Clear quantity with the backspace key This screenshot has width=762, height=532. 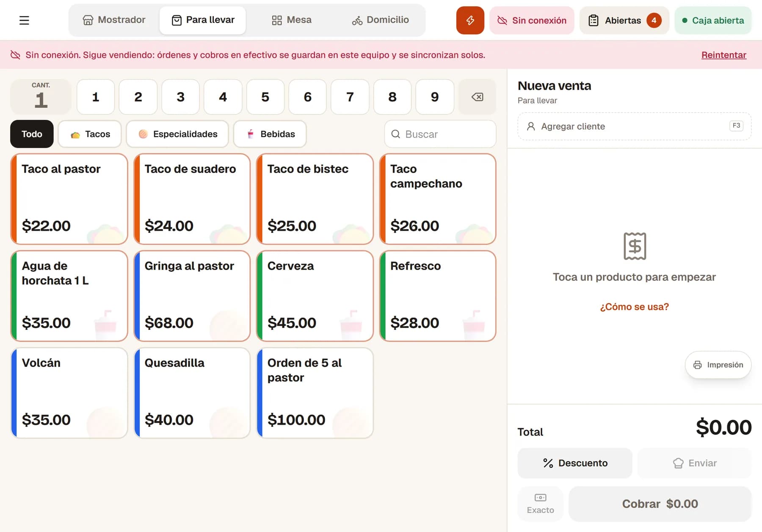(477, 97)
